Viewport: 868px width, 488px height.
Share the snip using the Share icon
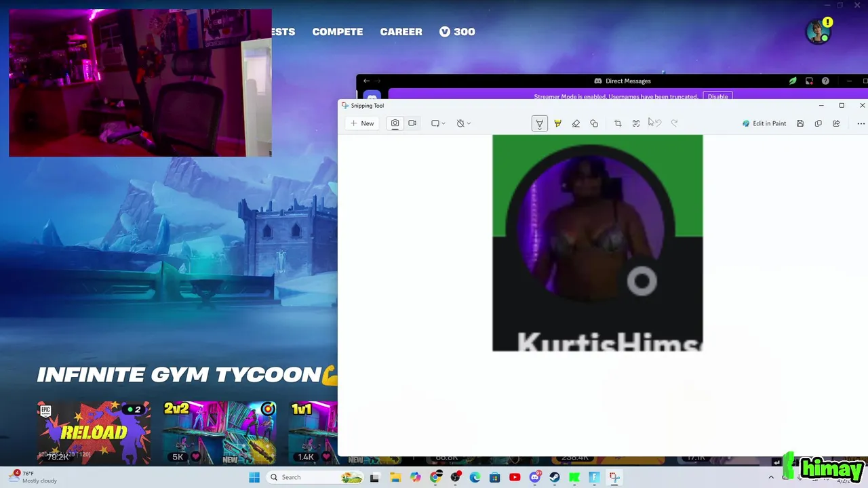click(836, 123)
